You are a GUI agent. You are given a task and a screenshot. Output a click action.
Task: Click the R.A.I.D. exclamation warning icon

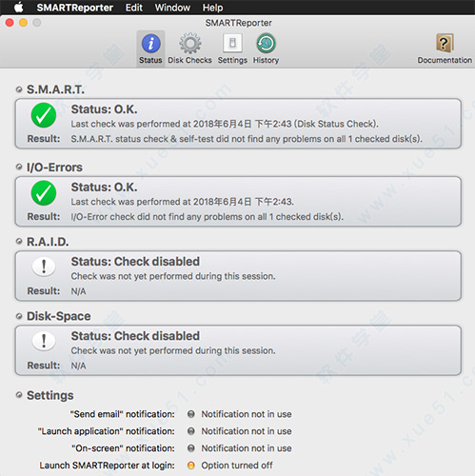(x=44, y=267)
